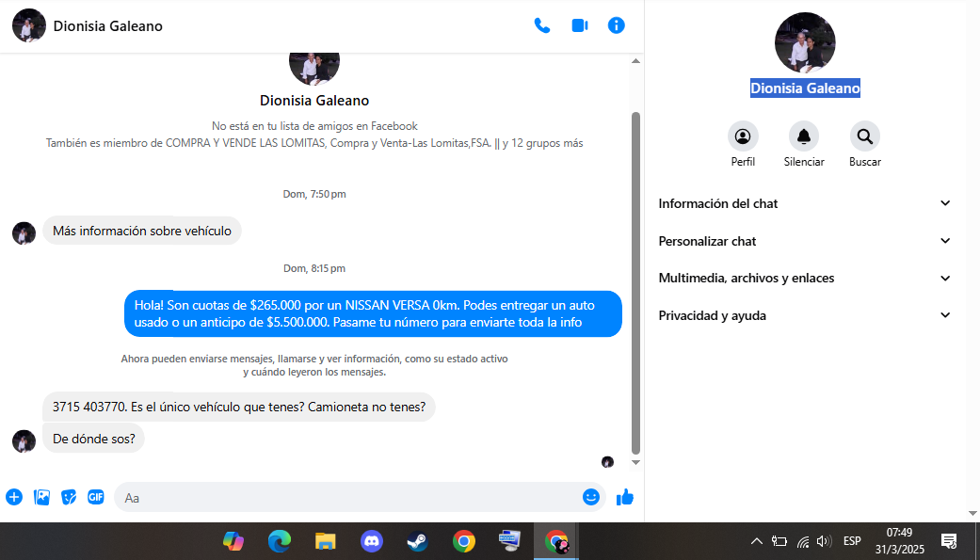980x560 pixels.
Task: Click the '3715 403770' message bubble
Action: 239,407
